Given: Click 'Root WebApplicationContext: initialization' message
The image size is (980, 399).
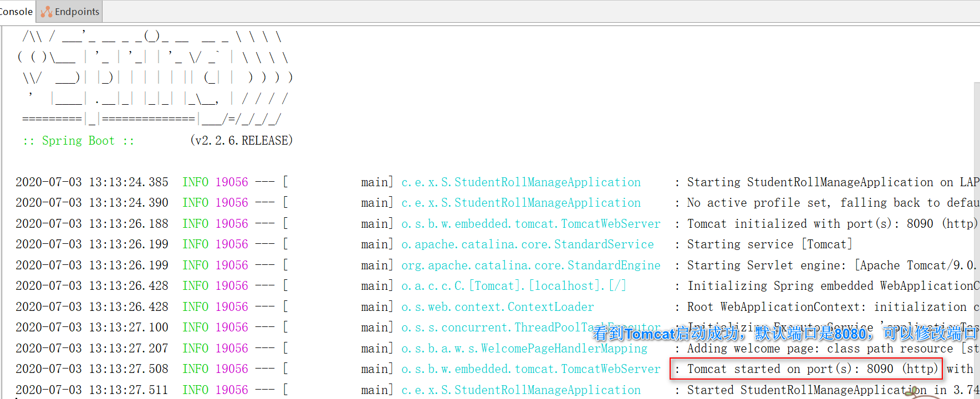Looking at the screenshot, I should [x=833, y=307].
